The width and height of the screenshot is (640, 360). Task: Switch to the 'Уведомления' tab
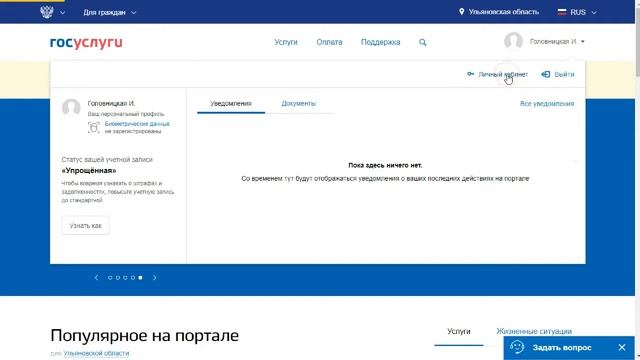coord(231,104)
